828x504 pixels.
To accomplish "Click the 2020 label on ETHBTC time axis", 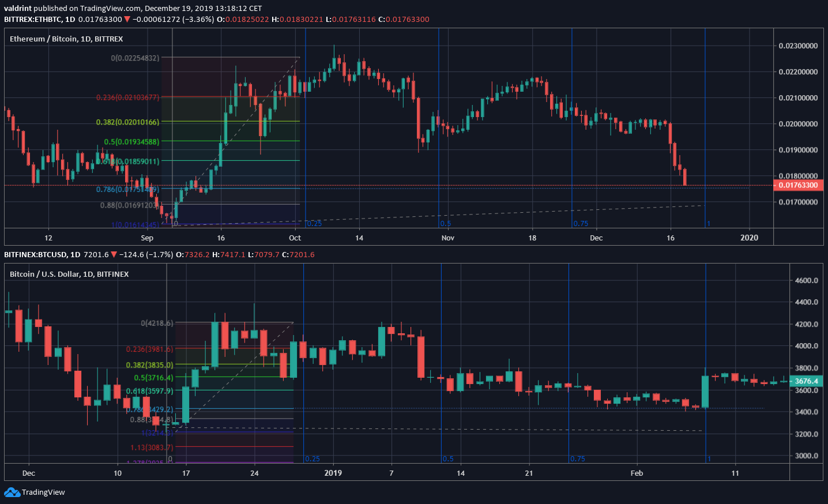I will tap(749, 238).
